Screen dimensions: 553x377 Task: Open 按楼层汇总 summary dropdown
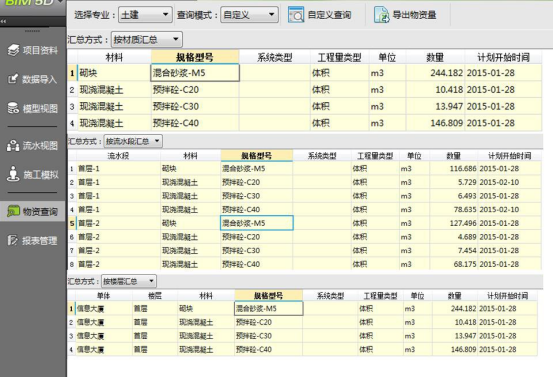129,281
